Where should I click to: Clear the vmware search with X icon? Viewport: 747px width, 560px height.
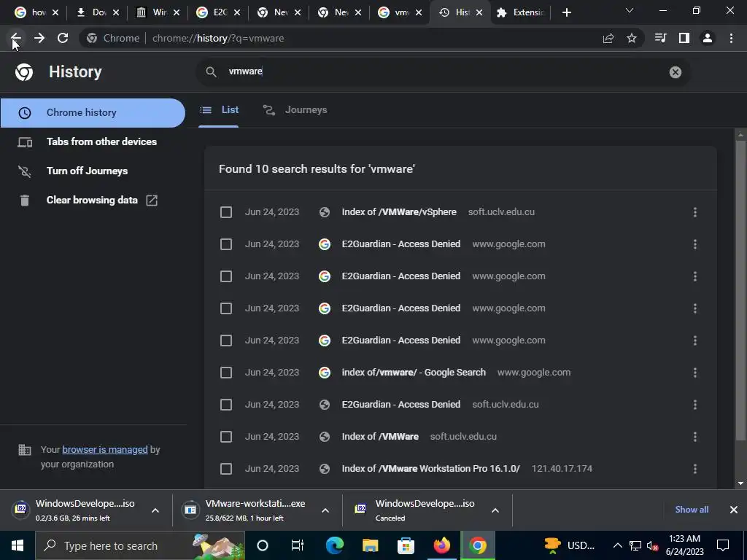tap(675, 72)
